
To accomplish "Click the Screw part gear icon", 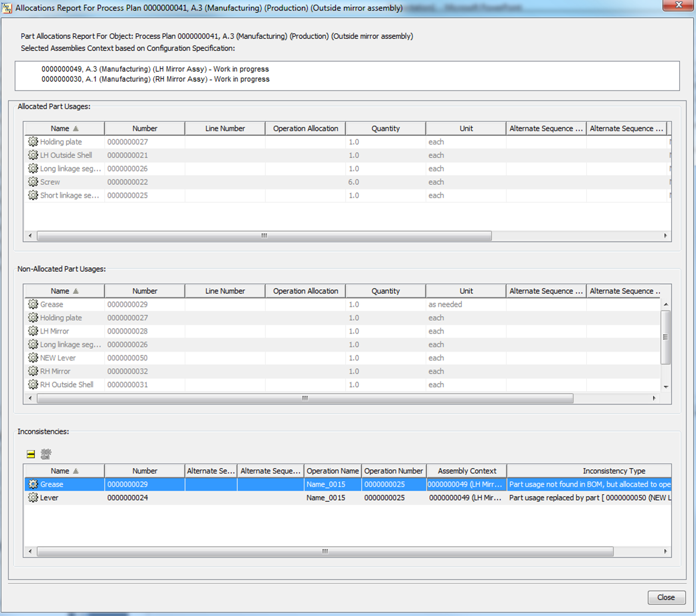I will click(32, 181).
